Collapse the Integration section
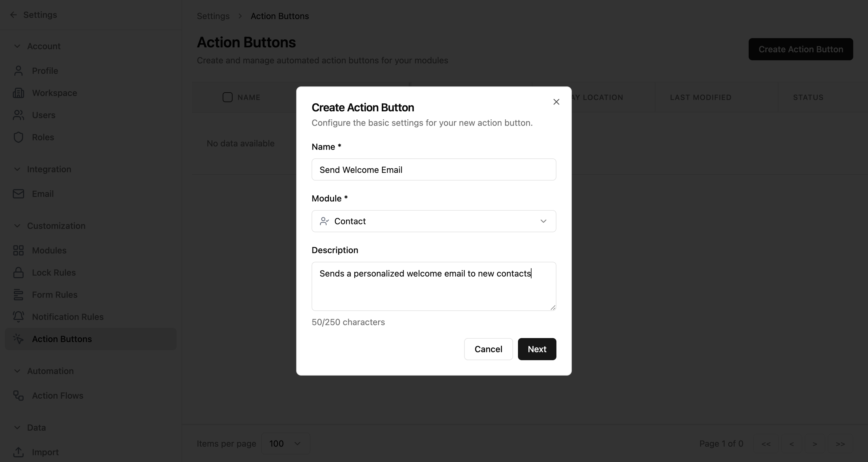Image resolution: width=868 pixels, height=462 pixels. tap(17, 169)
